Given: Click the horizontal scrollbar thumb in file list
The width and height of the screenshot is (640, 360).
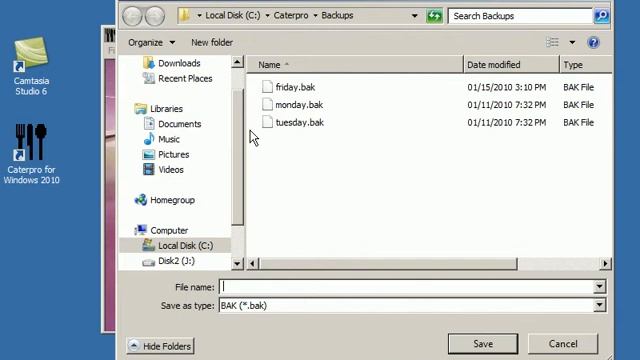Looking at the screenshot, I should point(388,264).
